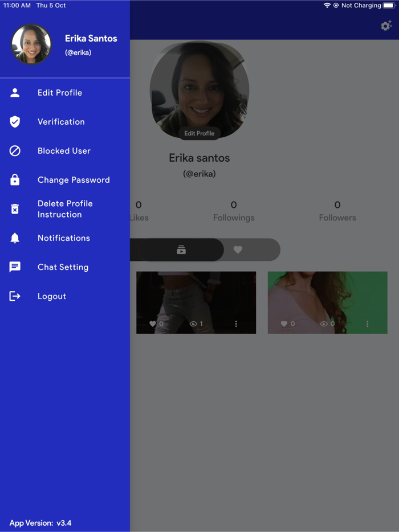399x532 pixels.
Task: Open Blocked User list
Action: pyautogui.click(x=65, y=150)
